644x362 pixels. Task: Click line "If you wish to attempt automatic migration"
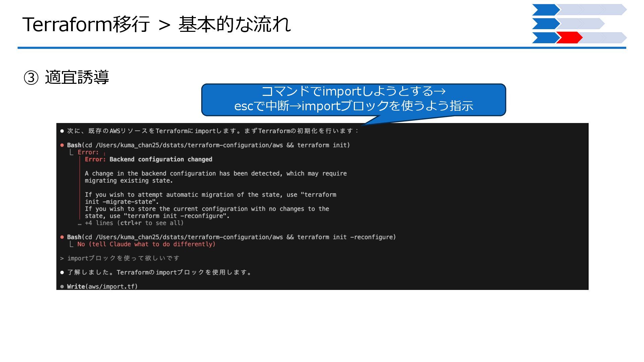(x=210, y=194)
